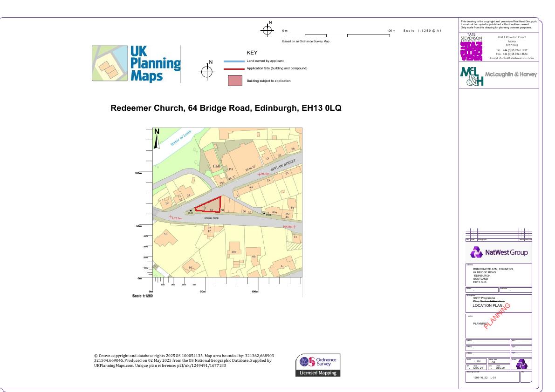Click the Ordnance Survey Licensed Mapping logo
Viewport: 555px width, 392px height.
tap(318, 365)
